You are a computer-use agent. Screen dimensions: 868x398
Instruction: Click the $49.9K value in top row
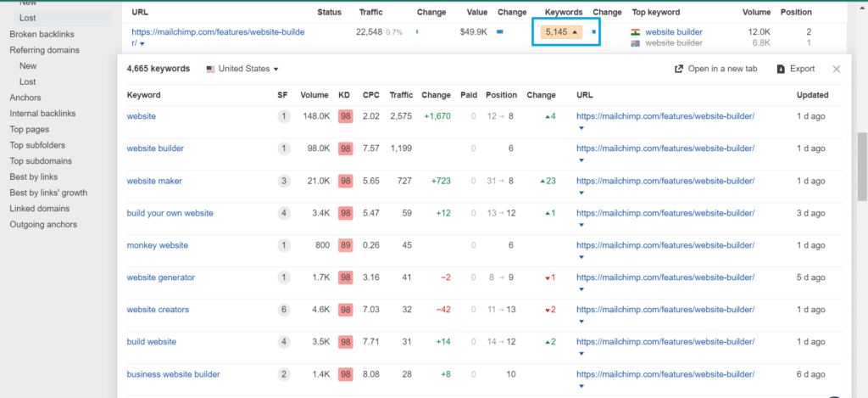pyautogui.click(x=473, y=32)
